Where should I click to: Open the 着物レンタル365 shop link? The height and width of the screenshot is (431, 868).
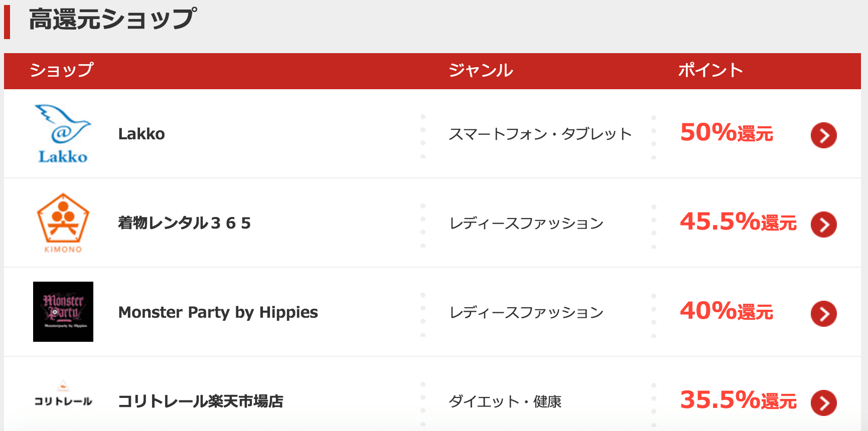(x=184, y=223)
